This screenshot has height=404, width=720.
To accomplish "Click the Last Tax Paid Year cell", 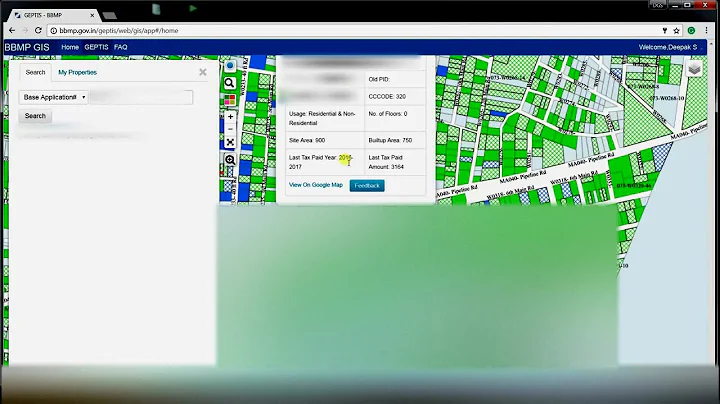I will 325,162.
